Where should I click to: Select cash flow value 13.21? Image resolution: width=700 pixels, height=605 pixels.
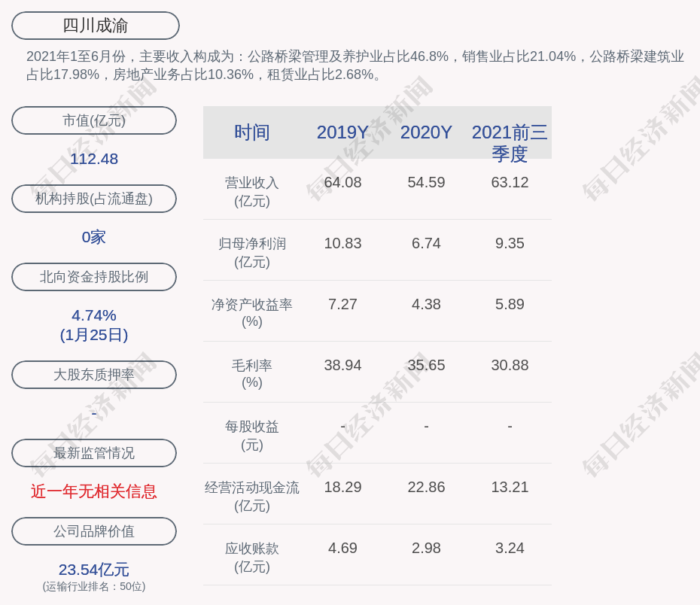(510, 487)
